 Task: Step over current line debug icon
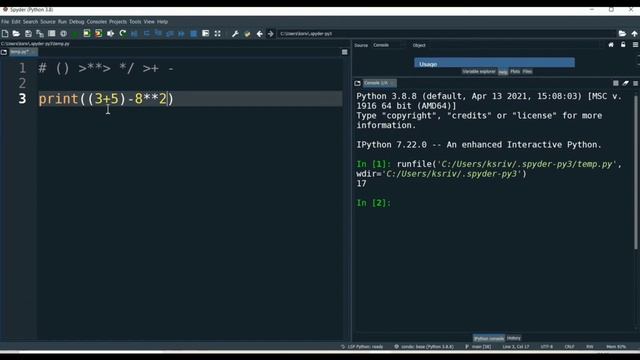tap(146, 34)
